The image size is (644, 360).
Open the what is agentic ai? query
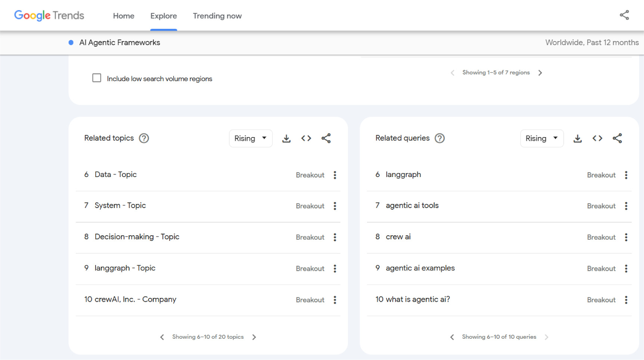click(418, 300)
